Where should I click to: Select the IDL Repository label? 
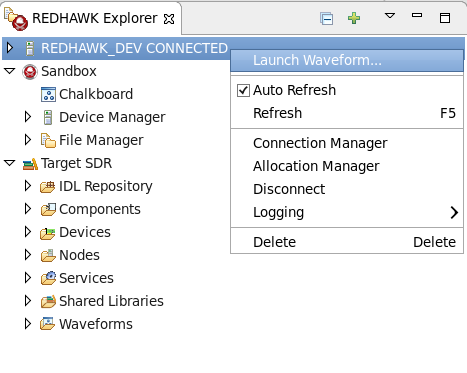coord(106,186)
